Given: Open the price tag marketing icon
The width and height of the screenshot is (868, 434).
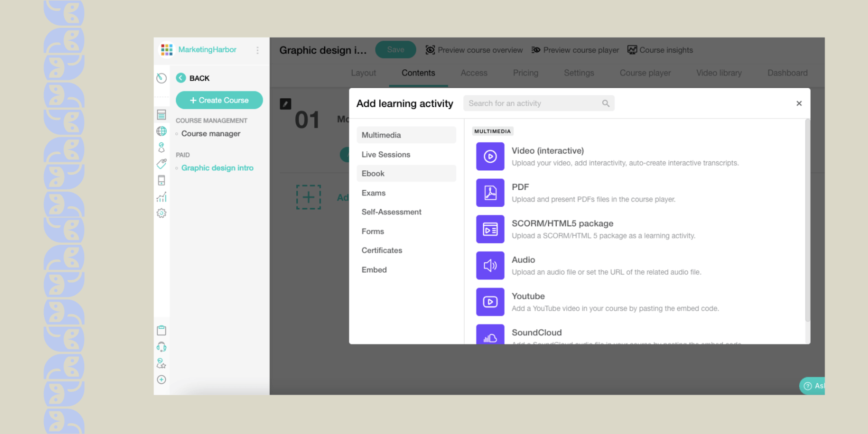Looking at the screenshot, I should 161,164.
